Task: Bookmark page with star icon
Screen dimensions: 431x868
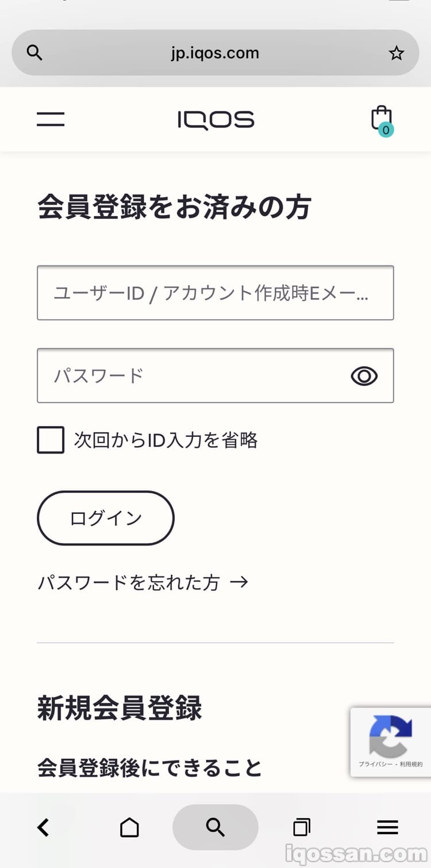Action: 396,53
